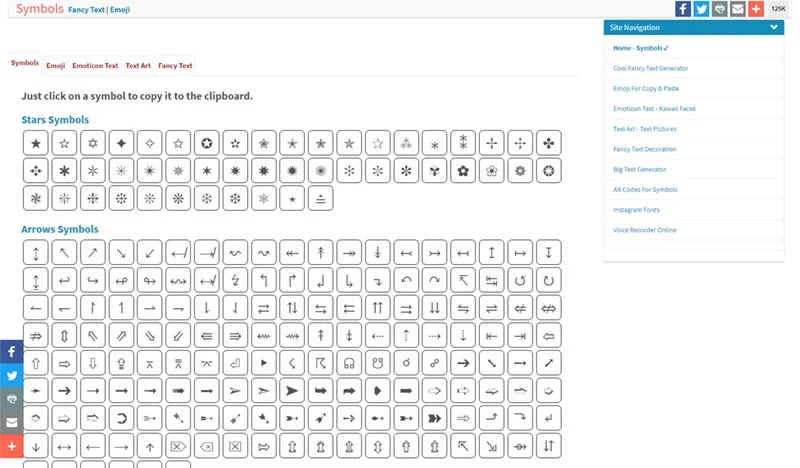Copy the lightning zigzag downward arrow
The width and height of the screenshot is (800, 468).
tap(235, 280)
